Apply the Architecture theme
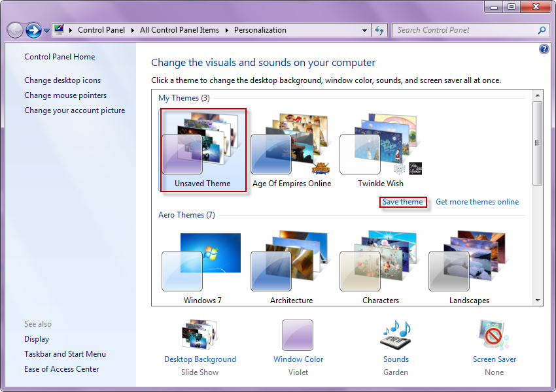The width and height of the screenshot is (556, 392). [292, 267]
